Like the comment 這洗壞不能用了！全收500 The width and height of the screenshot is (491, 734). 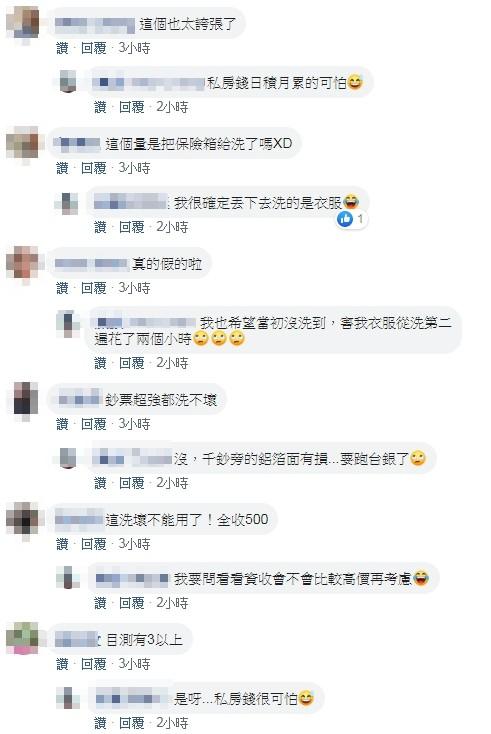62,544
